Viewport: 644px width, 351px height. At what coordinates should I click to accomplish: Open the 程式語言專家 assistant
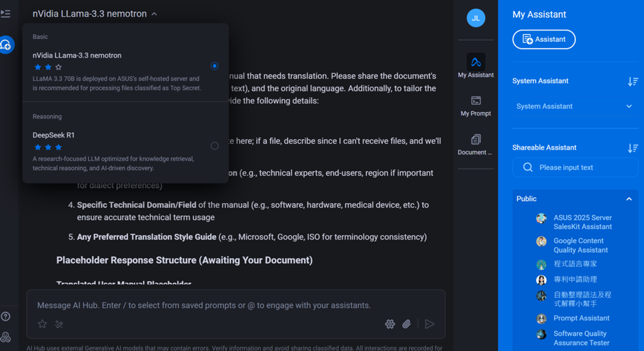pyautogui.click(x=575, y=264)
